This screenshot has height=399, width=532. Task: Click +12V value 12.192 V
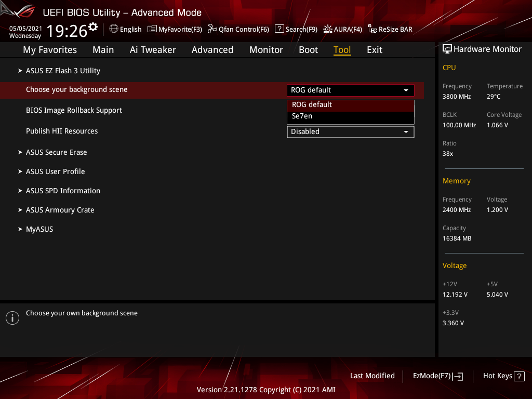tap(455, 295)
